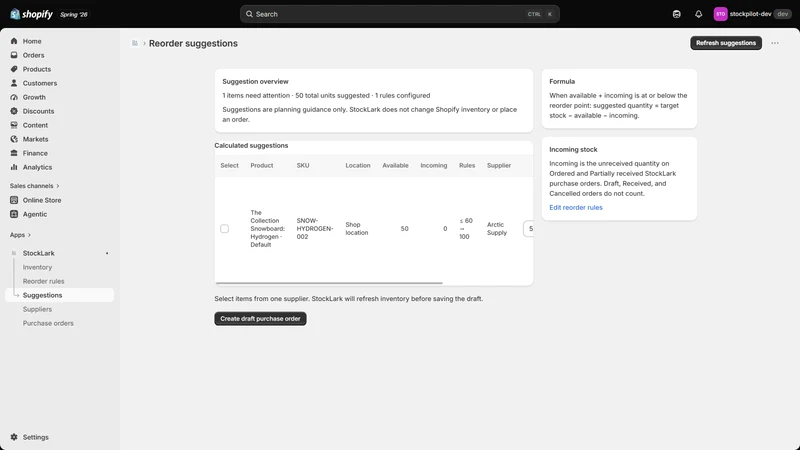Screen dimensions: 800x450
Task: Open Purchase orders page
Action: 48,323
